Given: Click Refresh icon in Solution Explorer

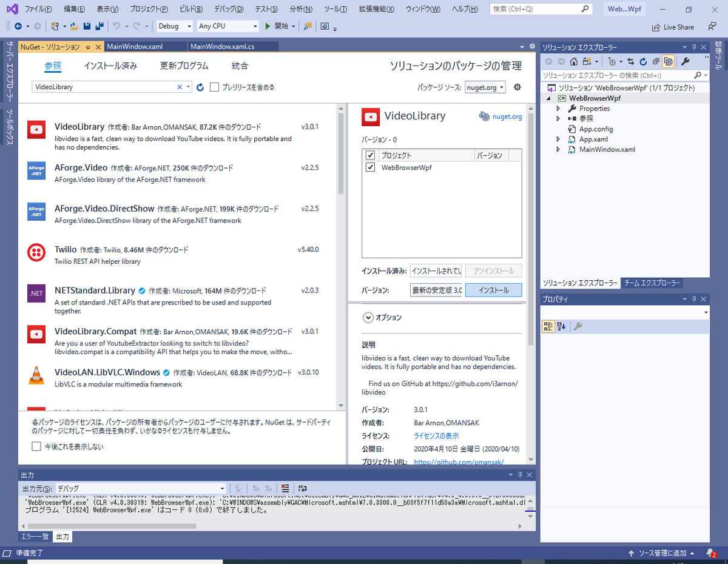Looking at the screenshot, I should [643, 61].
